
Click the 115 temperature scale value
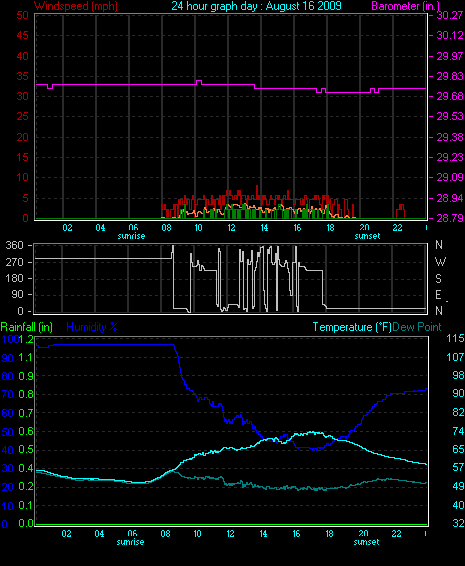pyautogui.click(x=455, y=339)
